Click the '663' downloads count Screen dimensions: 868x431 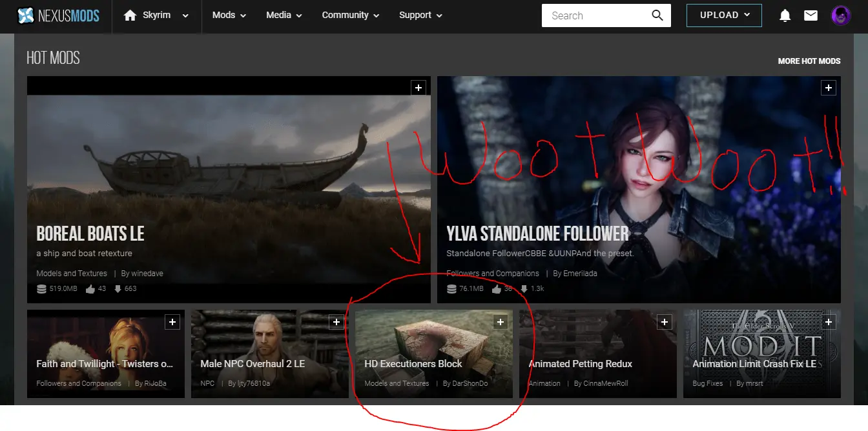pyautogui.click(x=130, y=289)
